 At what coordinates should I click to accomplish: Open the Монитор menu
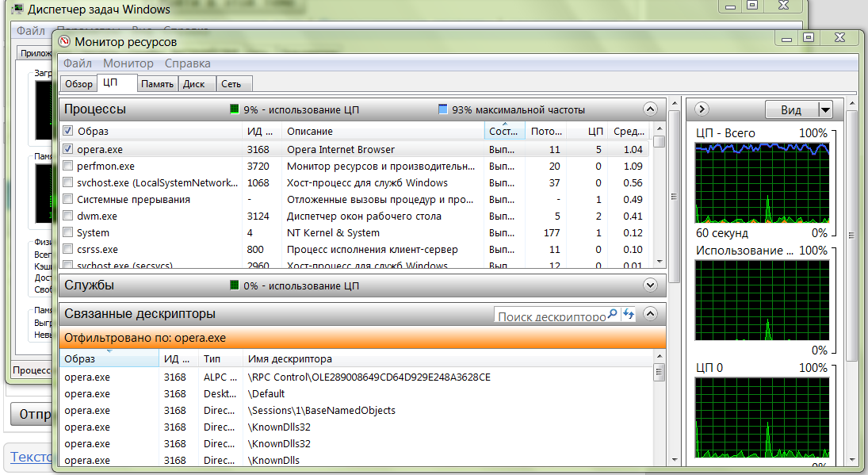(x=128, y=63)
